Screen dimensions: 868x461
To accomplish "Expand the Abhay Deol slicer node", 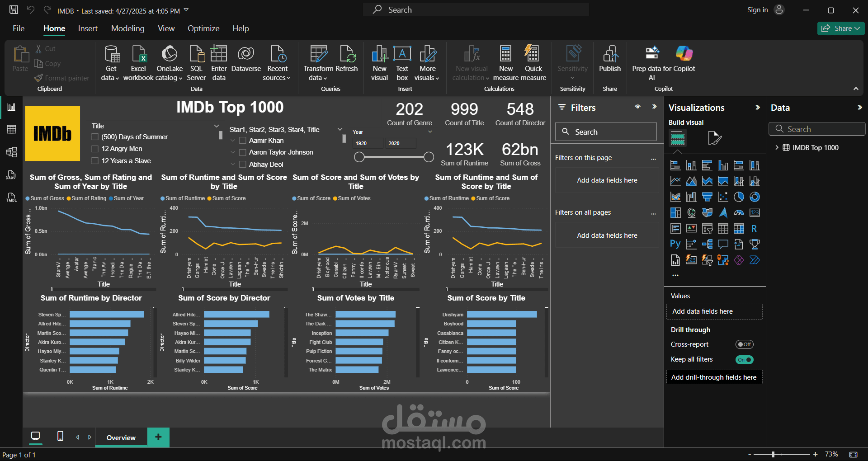I will (233, 165).
